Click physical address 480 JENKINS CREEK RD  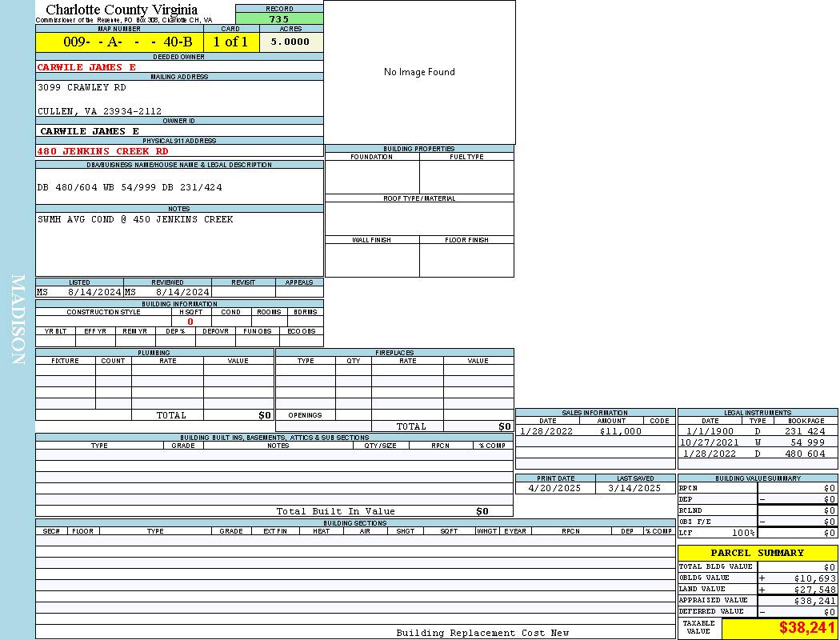(102, 151)
